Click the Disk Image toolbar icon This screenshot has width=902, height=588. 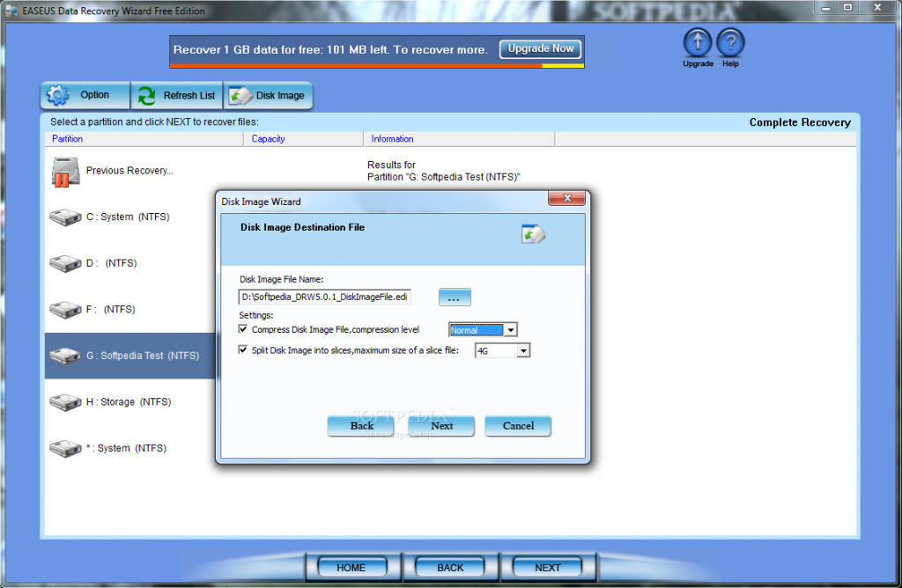(240, 95)
